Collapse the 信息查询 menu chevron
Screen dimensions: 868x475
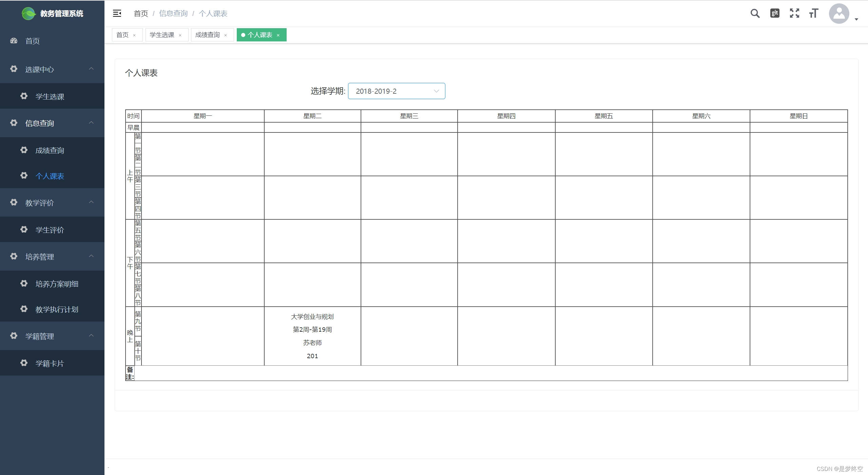91,123
